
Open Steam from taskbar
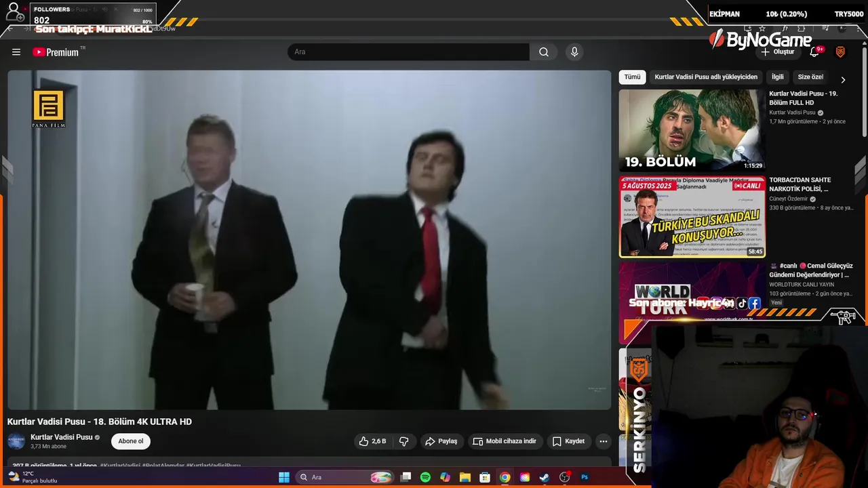pyautogui.click(x=545, y=477)
